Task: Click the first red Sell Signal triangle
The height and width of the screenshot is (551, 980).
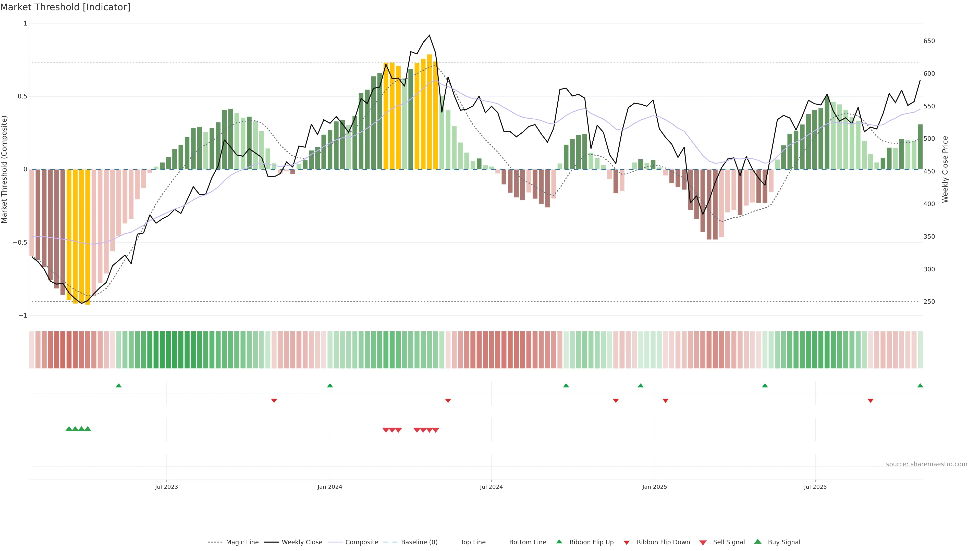Action: coord(386,430)
